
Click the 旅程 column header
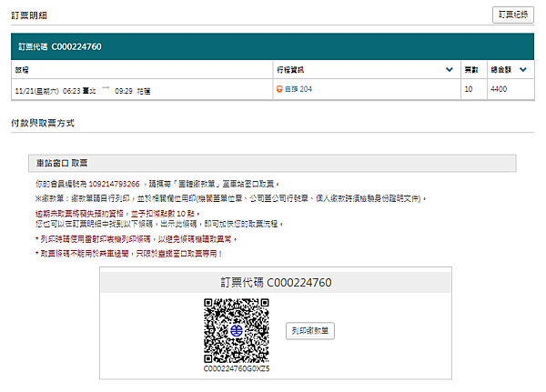click(22, 70)
